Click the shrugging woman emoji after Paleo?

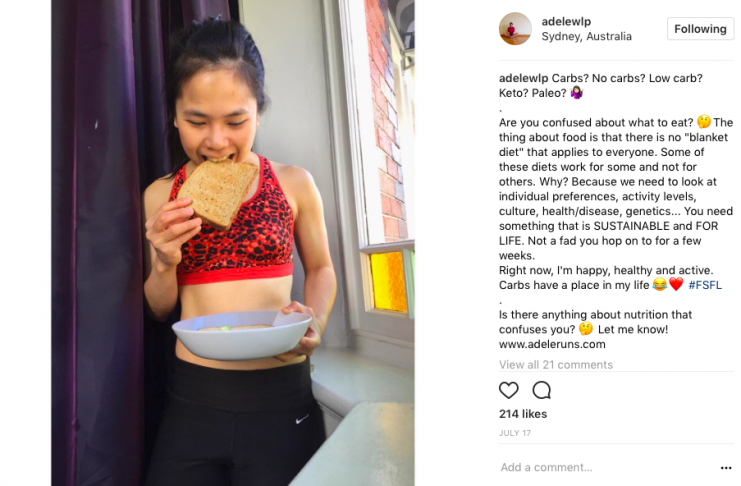coord(577,92)
